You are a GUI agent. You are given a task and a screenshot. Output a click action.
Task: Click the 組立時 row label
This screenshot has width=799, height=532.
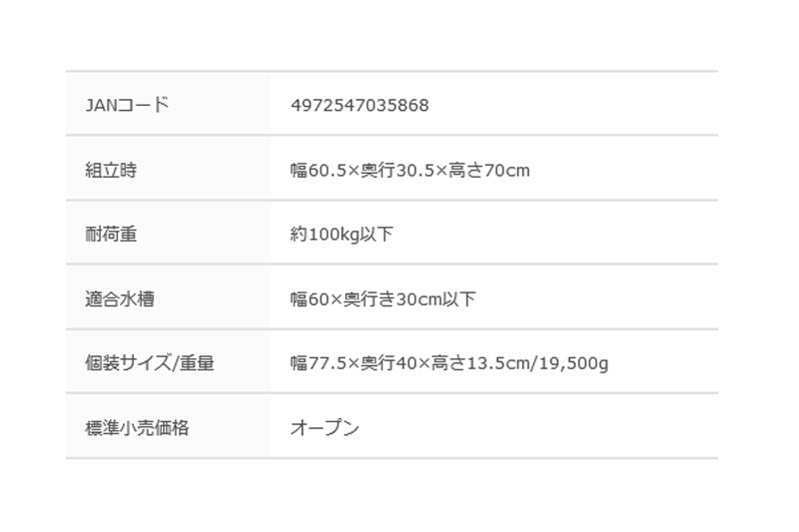(x=111, y=170)
